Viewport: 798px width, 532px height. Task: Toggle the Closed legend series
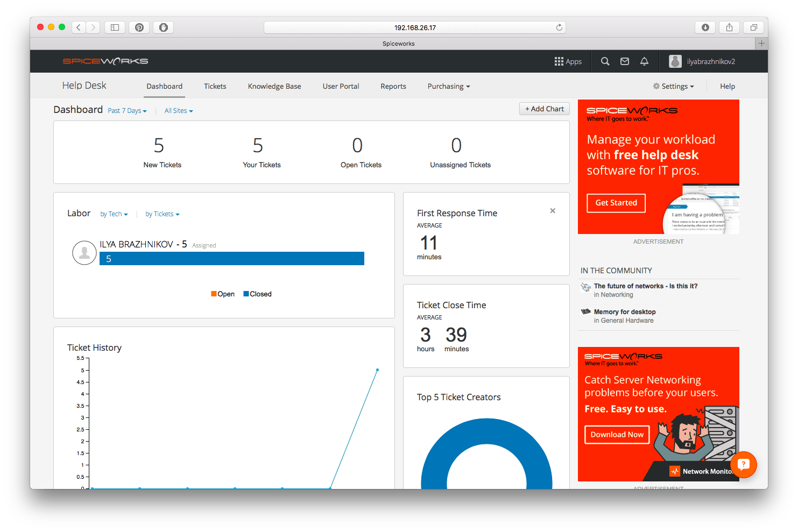click(257, 294)
